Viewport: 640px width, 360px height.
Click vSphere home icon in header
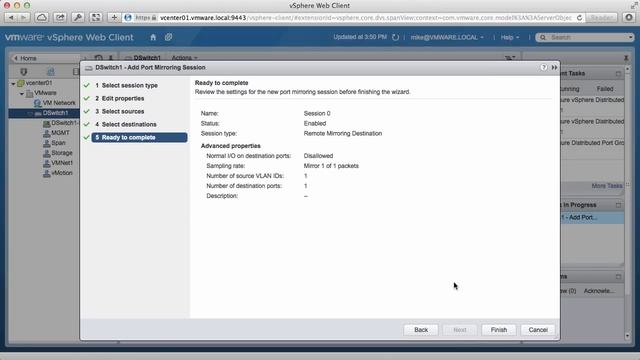[153, 37]
